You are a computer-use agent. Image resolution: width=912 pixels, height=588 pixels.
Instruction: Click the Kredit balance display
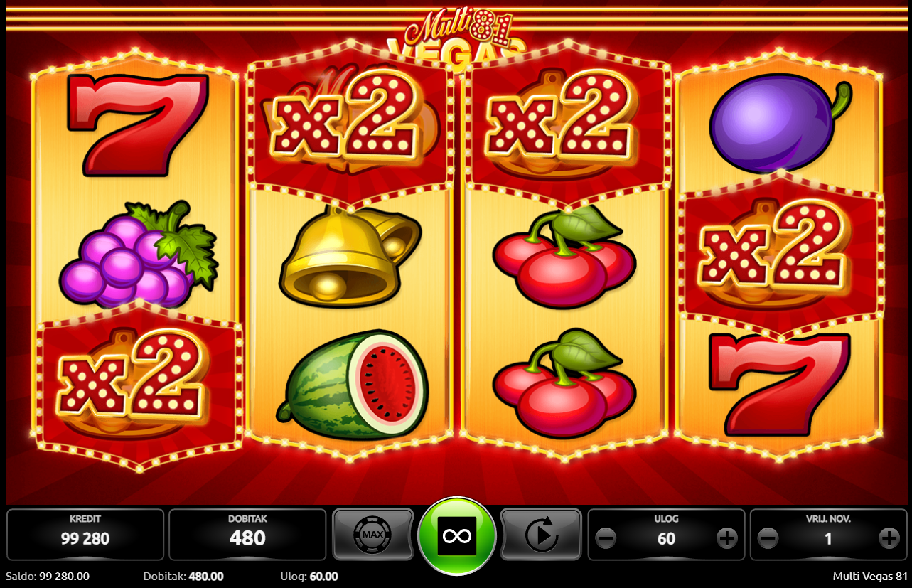coord(85,535)
